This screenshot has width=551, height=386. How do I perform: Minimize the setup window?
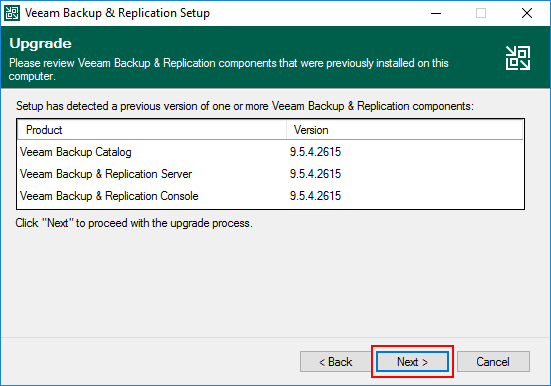[x=436, y=13]
